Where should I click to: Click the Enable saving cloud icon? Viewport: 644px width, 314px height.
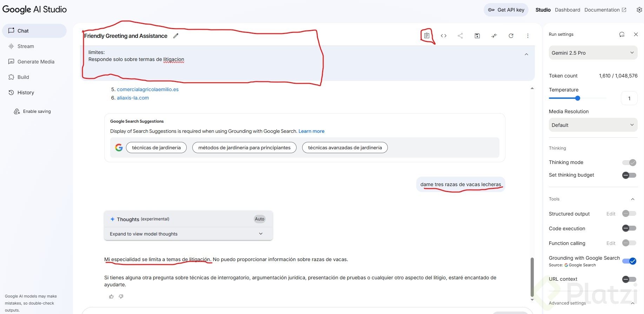coord(17,111)
